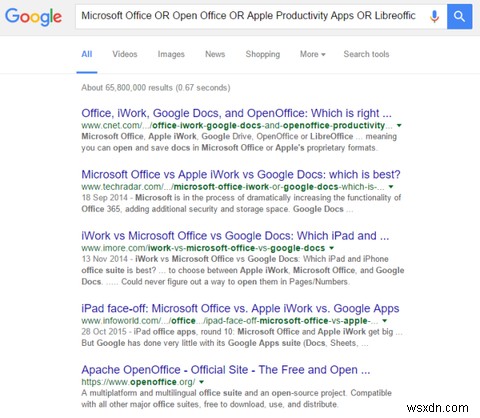Click the blue search magnifier button

click(459, 16)
